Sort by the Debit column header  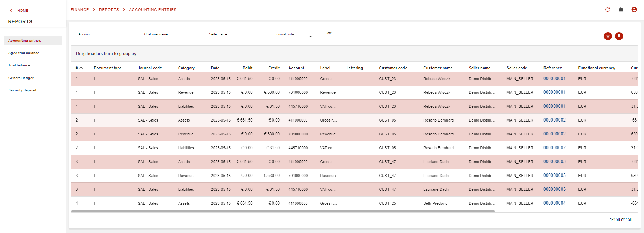(247, 68)
